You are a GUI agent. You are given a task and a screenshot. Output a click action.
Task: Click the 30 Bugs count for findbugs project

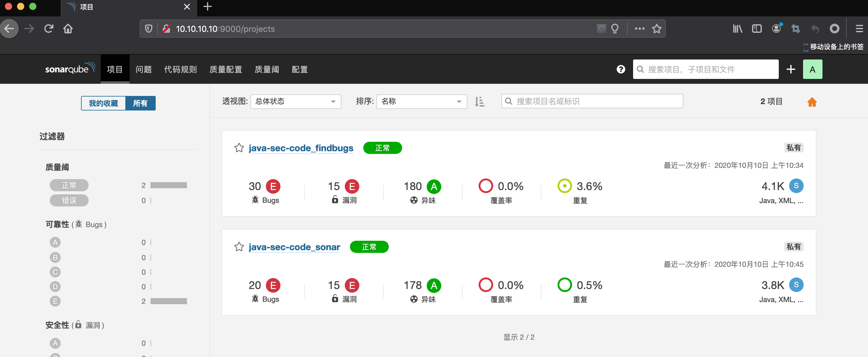tap(255, 186)
